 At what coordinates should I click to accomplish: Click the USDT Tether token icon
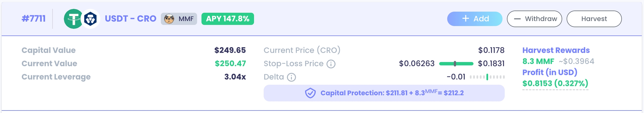tap(73, 19)
